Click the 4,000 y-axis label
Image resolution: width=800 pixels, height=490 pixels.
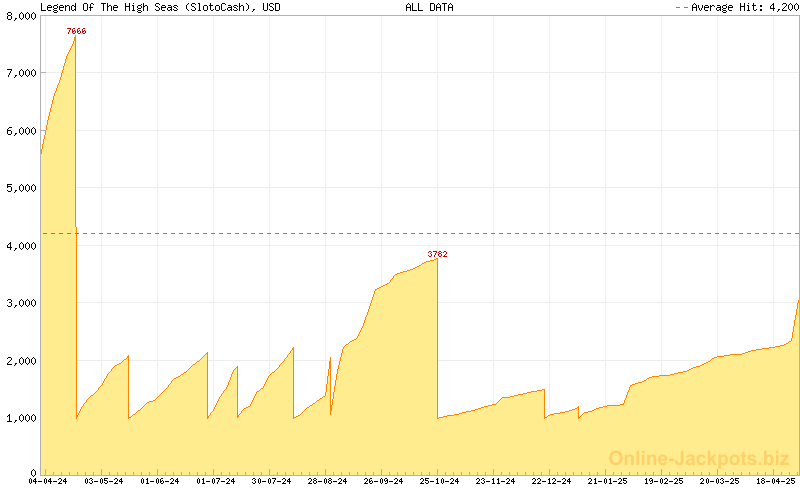click(21, 246)
